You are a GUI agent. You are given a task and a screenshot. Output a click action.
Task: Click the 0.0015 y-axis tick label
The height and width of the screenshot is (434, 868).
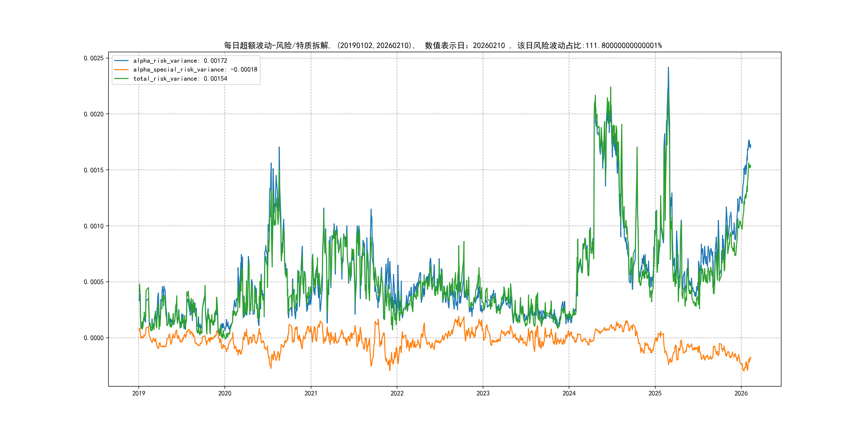pos(94,170)
